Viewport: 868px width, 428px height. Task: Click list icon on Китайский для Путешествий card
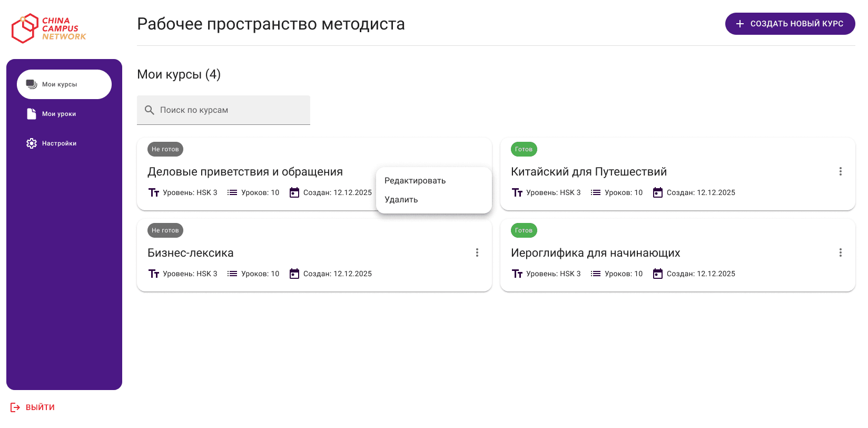pos(596,192)
